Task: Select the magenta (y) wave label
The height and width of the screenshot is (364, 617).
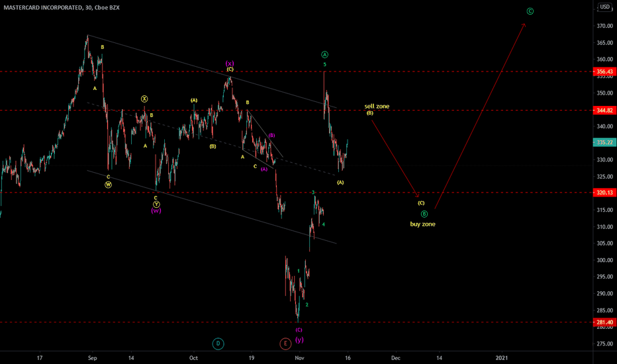Action: [299, 340]
